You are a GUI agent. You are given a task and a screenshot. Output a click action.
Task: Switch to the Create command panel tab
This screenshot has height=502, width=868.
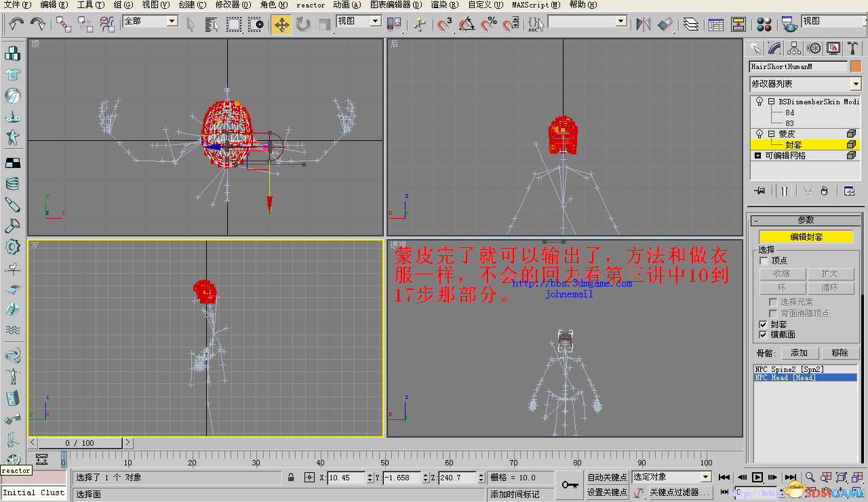click(755, 48)
